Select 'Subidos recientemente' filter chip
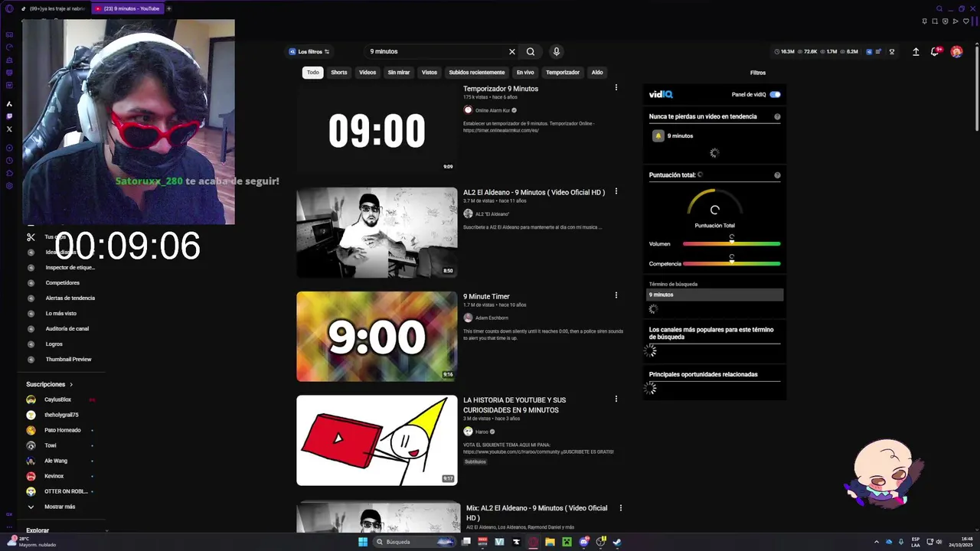 pos(477,73)
